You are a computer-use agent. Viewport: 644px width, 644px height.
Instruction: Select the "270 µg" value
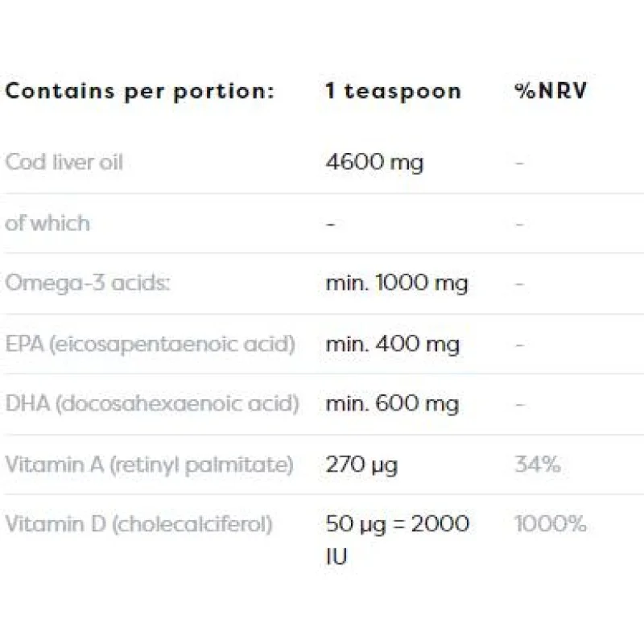[361, 464]
